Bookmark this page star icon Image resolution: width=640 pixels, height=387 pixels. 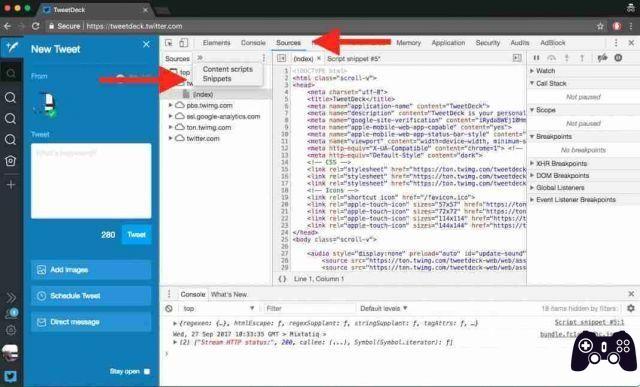pos(600,26)
